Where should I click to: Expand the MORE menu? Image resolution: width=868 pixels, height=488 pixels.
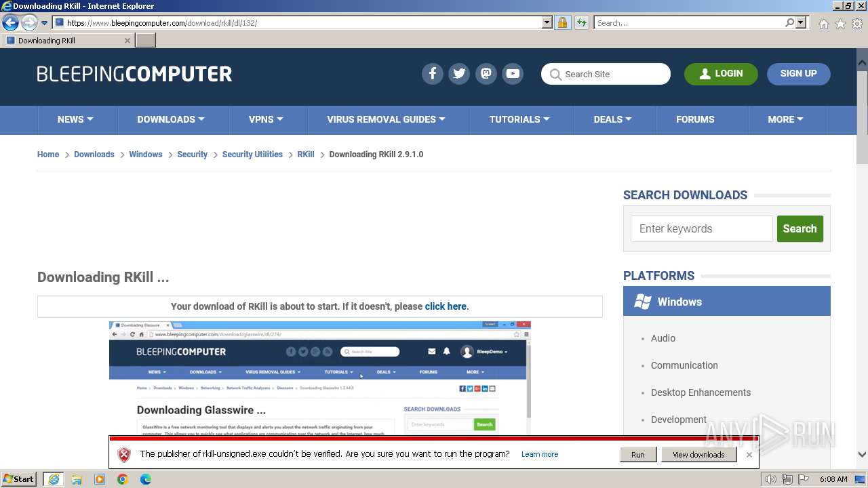click(785, 119)
